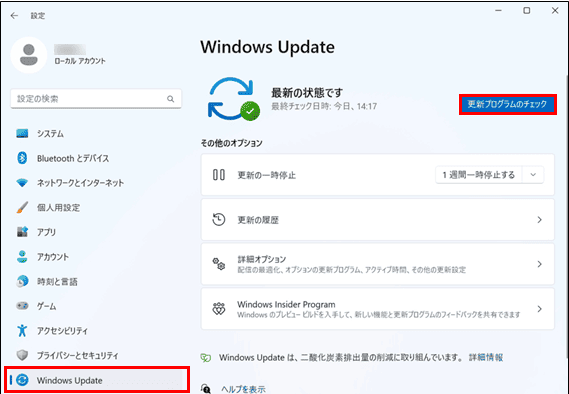Image resolution: width=569 pixels, height=394 pixels.
Task: Click the search magnifier icon
Action: (170, 99)
